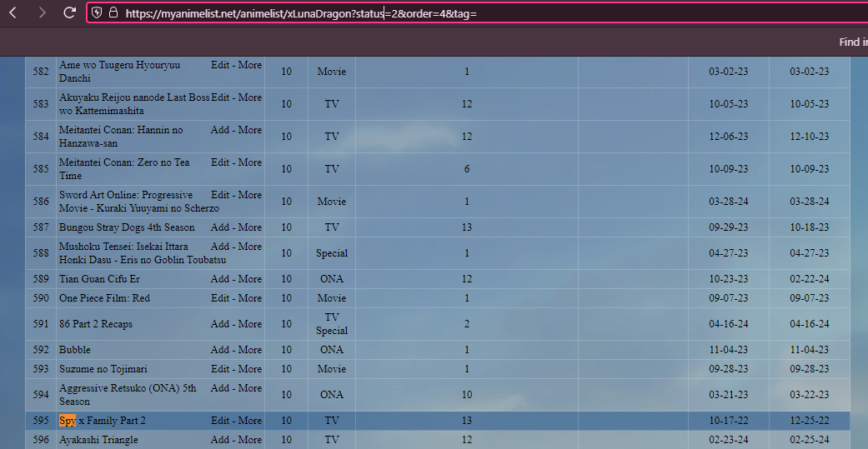Viewport: 868px width, 449px height.
Task: Click More for Sword Art Online Progressive Movie
Action: tap(249, 195)
